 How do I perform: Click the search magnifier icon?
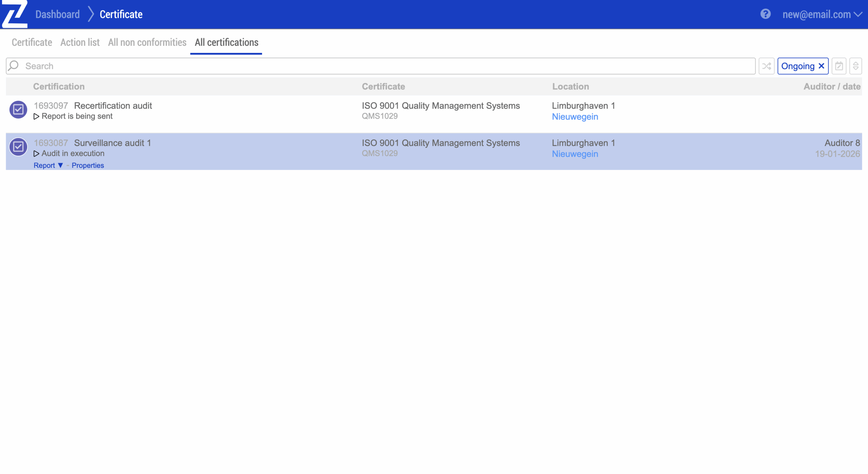pos(14,66)
